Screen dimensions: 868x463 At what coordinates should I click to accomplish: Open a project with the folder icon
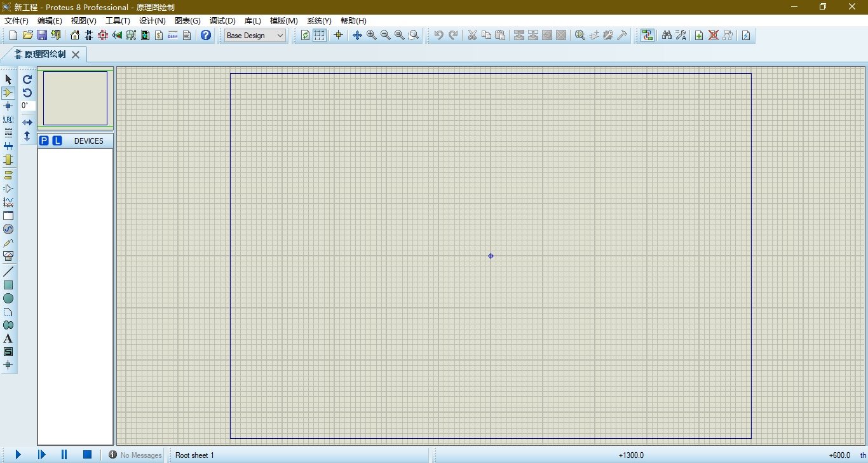tap(27, 36)
